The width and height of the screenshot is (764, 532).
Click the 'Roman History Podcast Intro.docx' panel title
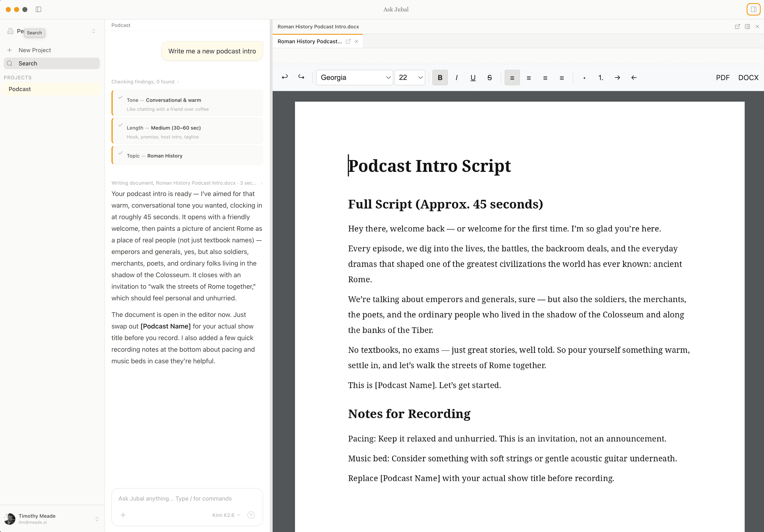pyautogui.click(x=318, y=26)
